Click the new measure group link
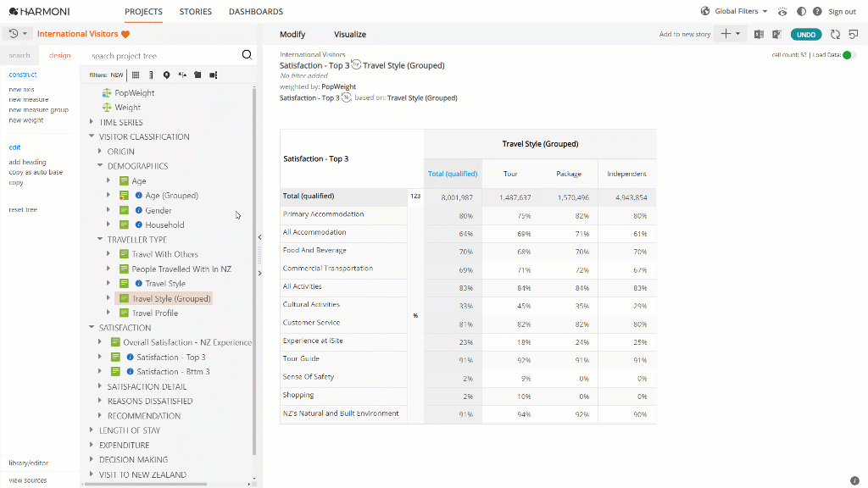The height and width of the screenshot is (488, 868). click(x=38, y=109)
